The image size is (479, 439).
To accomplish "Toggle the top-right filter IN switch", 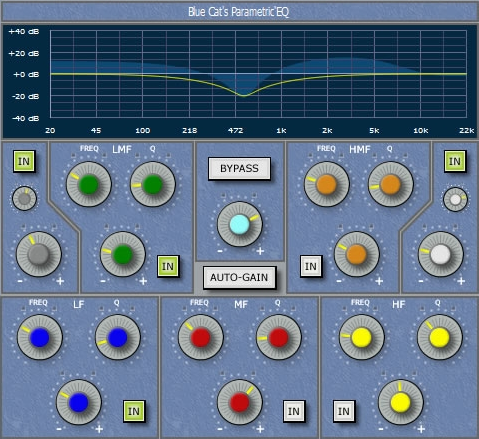I will pyautogui.click(x=455, y=161).
